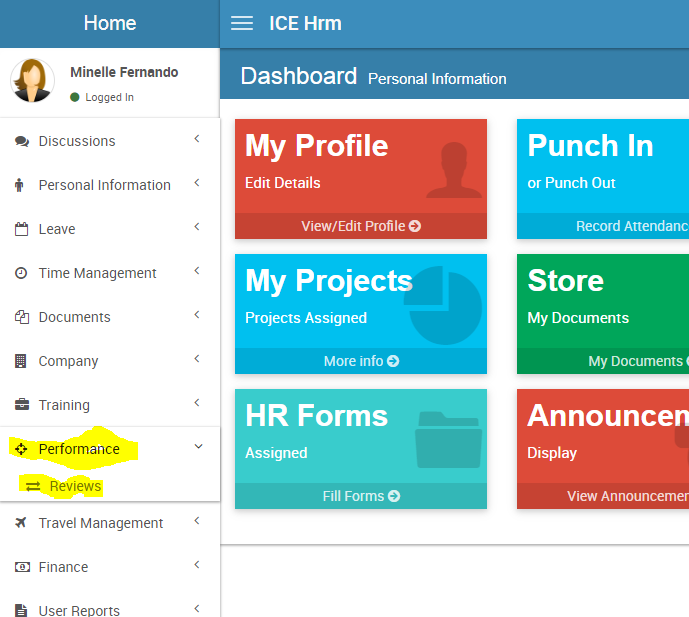The height and width of the screenshot is (617, 689).
Task: Select the Finance sidebar item
Action: pyautogui.click(x=110, y=567)
